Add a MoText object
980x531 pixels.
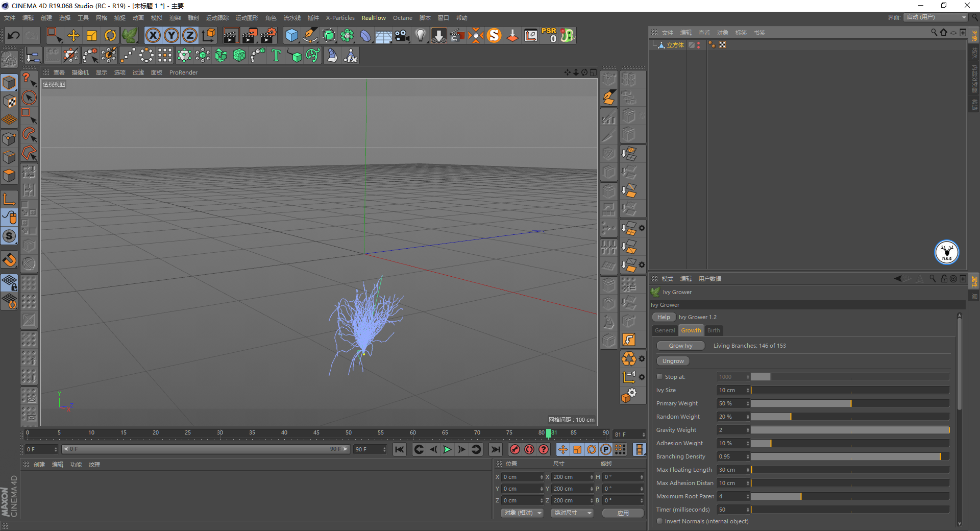tap(276, 55)
